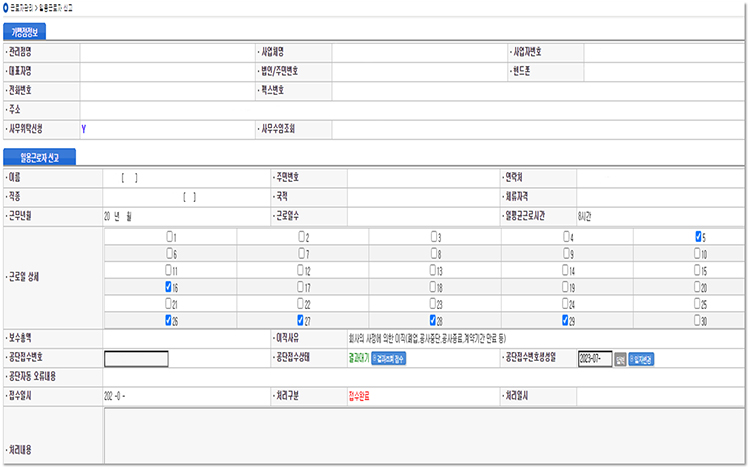Enable work day 30 checkbox

pyautogui.click(x=699, y=321)
